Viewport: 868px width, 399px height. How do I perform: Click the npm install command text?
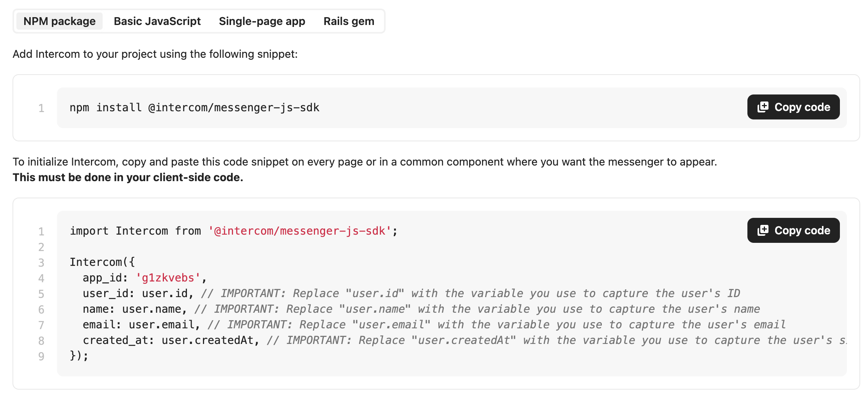tap(194, 108)
